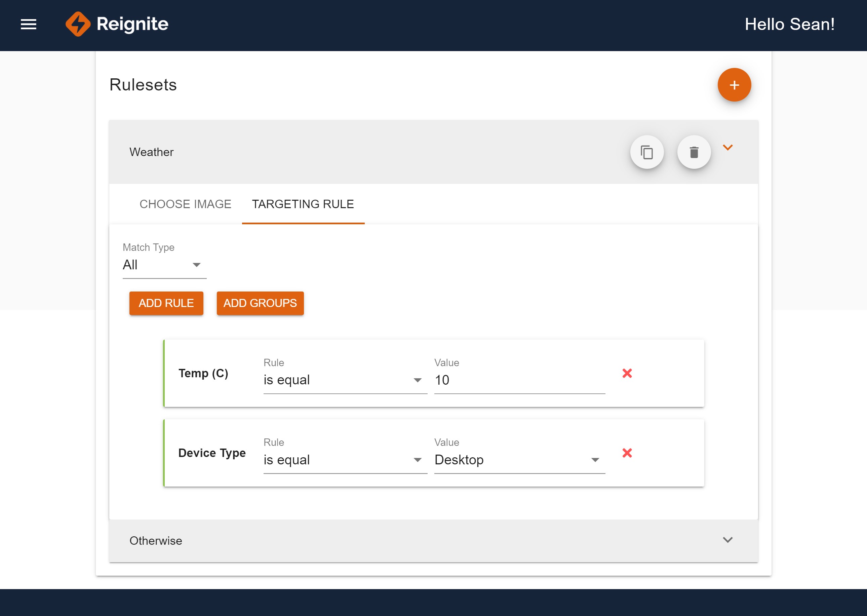Open the Temp (C) rule operator dropdown
Image resolution: width=867 pixels, height=616 pixels.
(345, 380)
